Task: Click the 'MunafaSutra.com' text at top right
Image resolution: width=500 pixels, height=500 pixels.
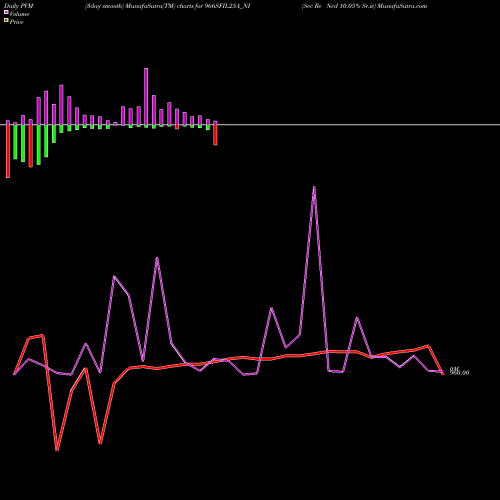Action: click(x=402, y=6)
